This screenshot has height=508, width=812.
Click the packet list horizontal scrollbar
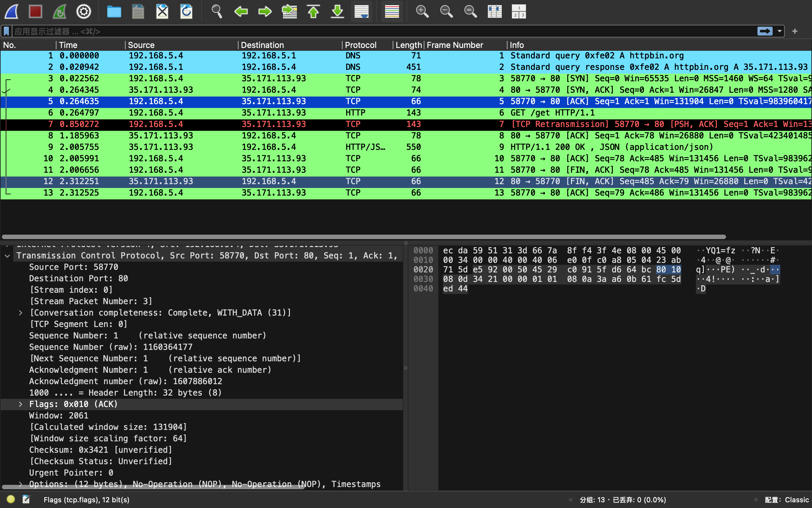click(x=364, y=237)
